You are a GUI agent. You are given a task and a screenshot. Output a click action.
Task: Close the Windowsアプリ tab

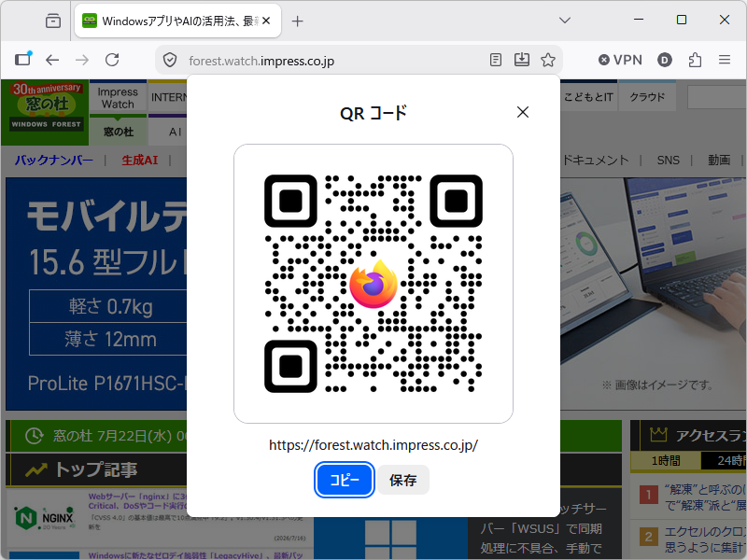click(266, 21)
